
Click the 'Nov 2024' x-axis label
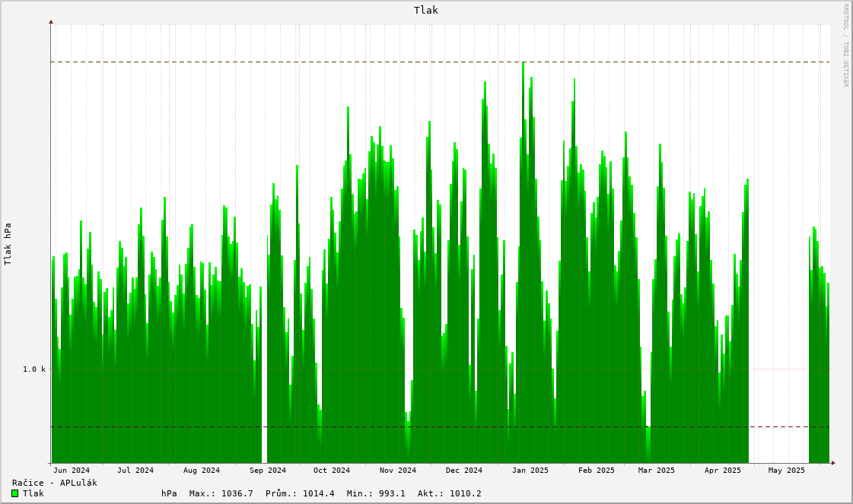[x=398, y=471]
